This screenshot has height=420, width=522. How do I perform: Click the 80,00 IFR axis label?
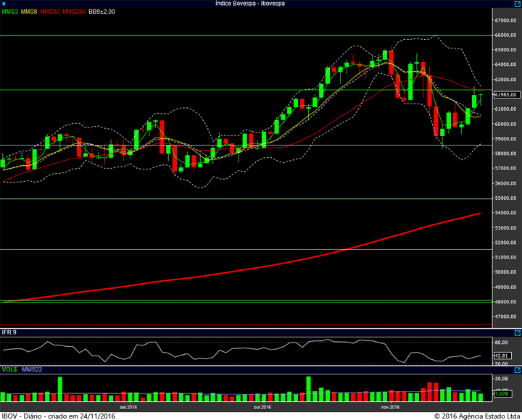point(502,343)
